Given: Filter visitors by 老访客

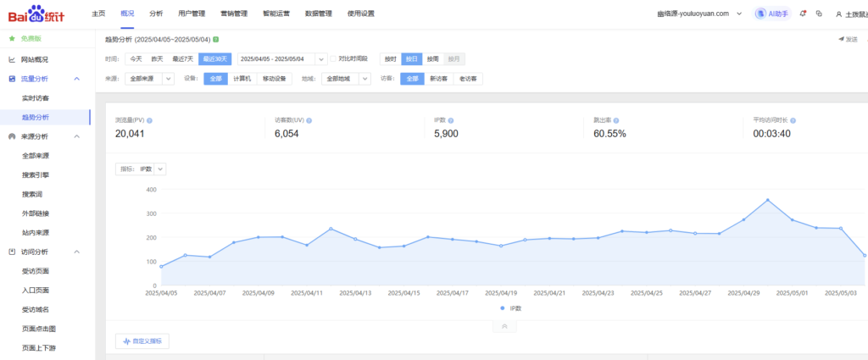Looking at the screenshot, I should click(468, 79).
